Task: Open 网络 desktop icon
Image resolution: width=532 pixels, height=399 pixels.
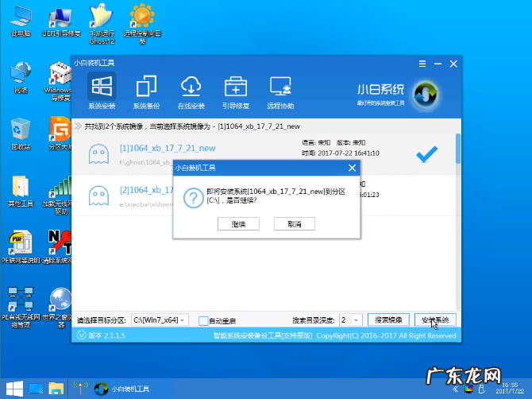Action: pyautogui.click(x=21, y=78)
